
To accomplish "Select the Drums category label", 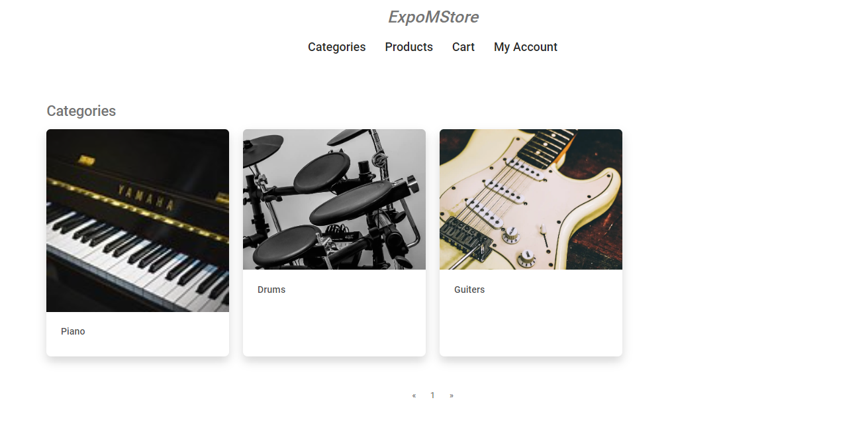I will [271, 290].
